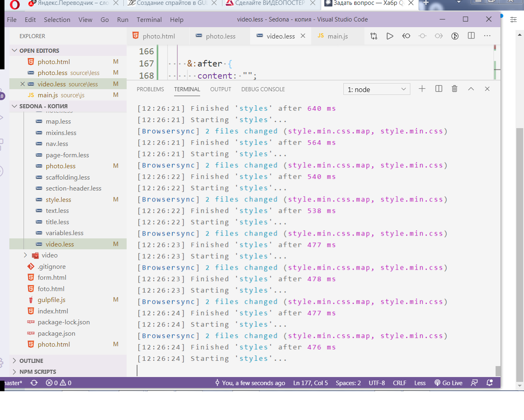Open package.json in explorer
The height and width of the screenshot is (420, 524).
pyautogui.click(x=68, y=333)
